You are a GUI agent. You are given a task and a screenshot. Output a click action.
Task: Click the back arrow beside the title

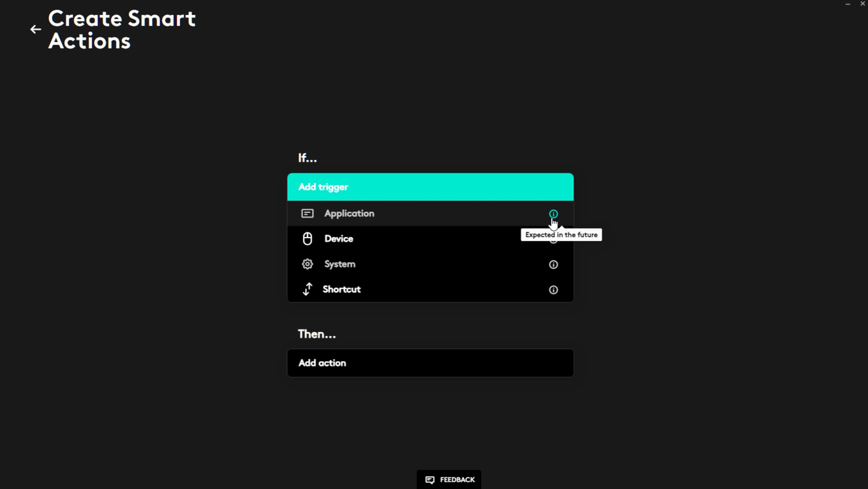click(x=35, y=29)
